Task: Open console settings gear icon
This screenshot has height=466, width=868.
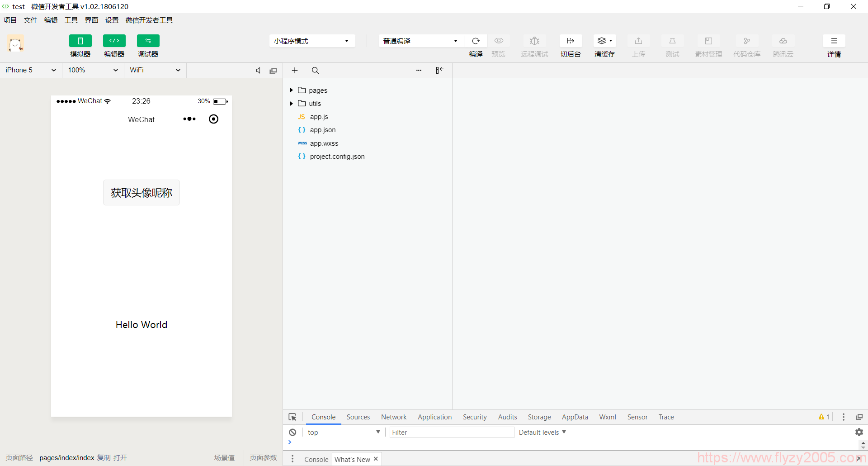Action: (859, 432)
